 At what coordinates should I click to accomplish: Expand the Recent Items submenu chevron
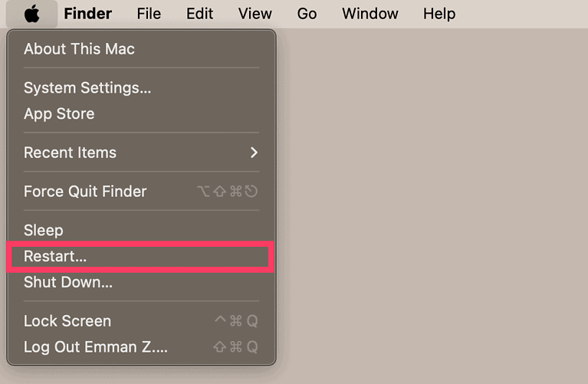254,153
